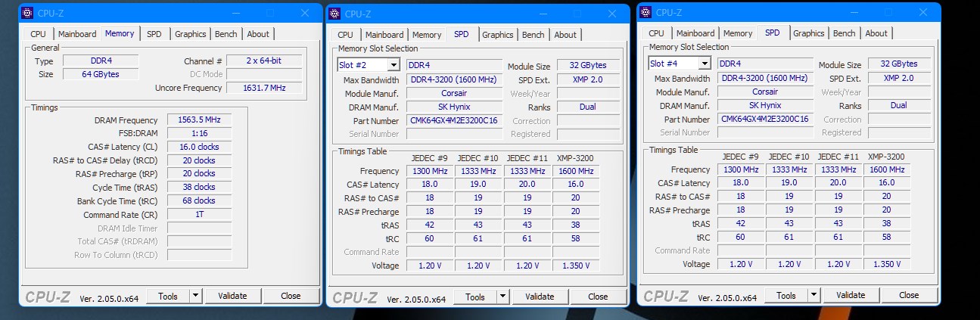Image resolution: width=980 pixels, height=320 pixels.
Task: Click the XMP-3200 frequency 1600 MHz in Slot #4 window
Action: click(887, 170)
